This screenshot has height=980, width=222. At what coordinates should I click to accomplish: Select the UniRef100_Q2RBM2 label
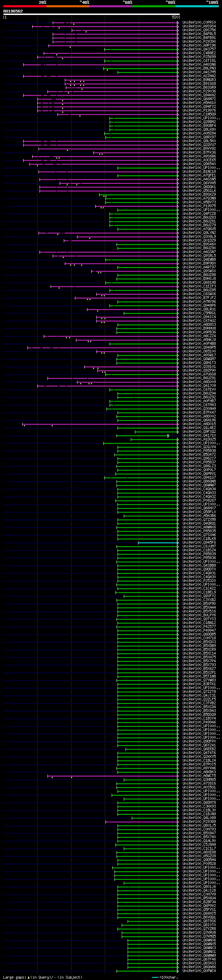199,122
